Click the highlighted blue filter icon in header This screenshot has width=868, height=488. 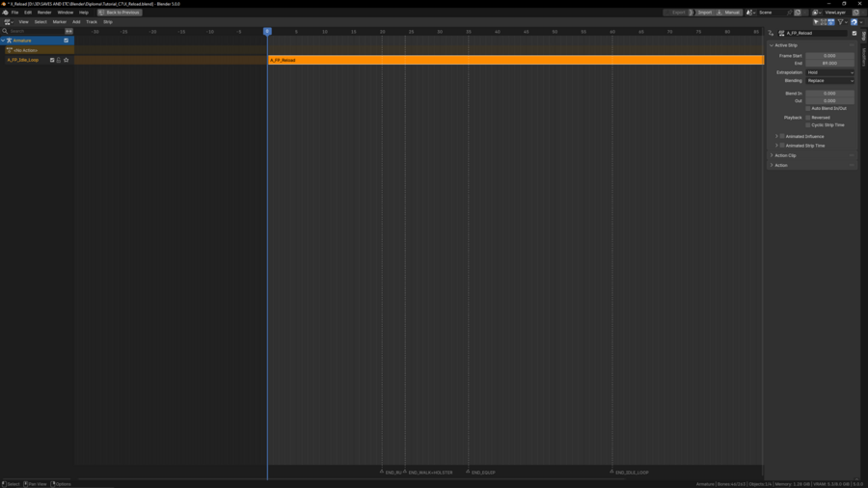coord(831,22)
